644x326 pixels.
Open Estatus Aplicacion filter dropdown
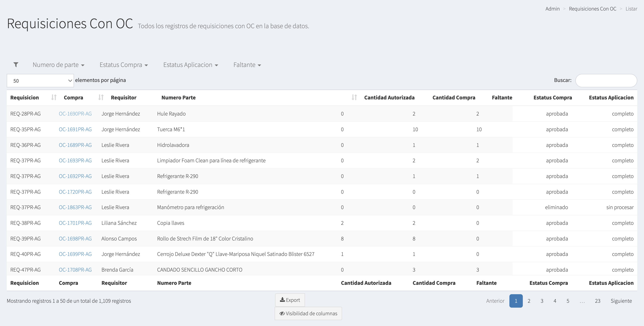191,65
